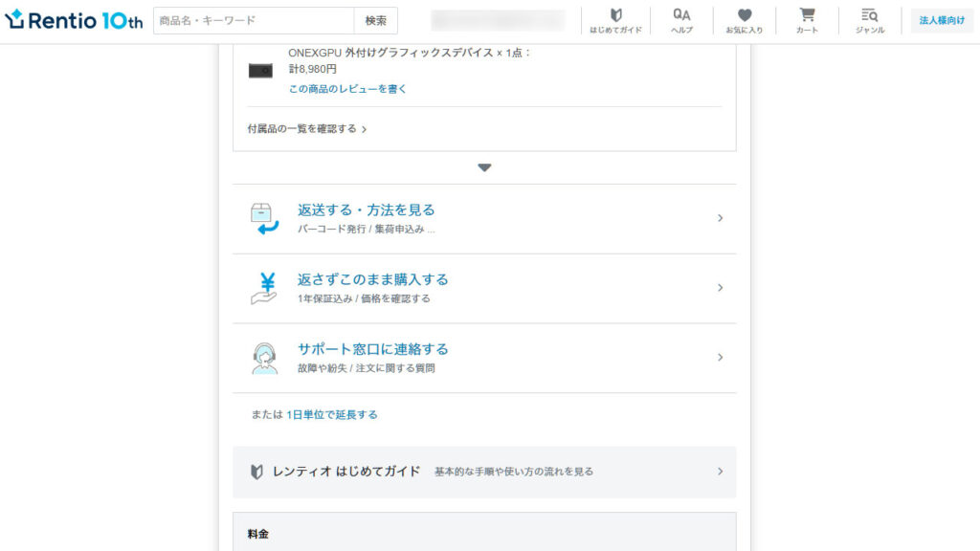This screenshot has width=980, height=551.
Task: Open 付属品の一覧を確認する link
Action: 307,129
